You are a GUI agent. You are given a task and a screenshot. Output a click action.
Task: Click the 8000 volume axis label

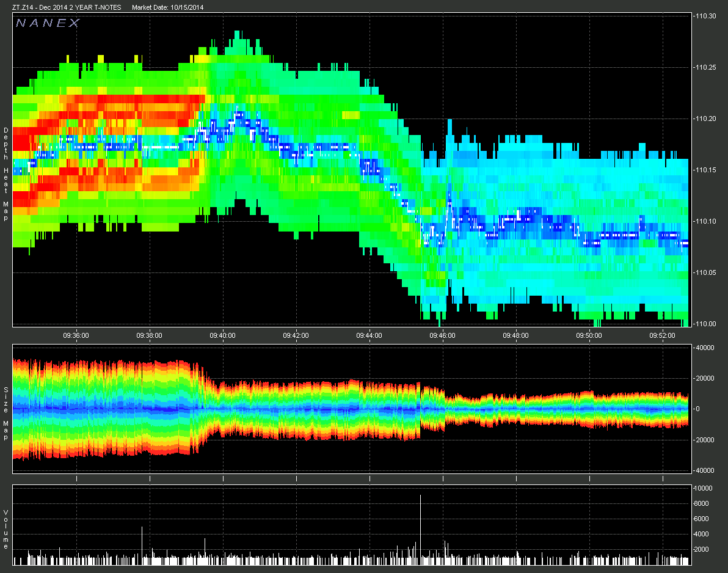(x=701, y=503)
